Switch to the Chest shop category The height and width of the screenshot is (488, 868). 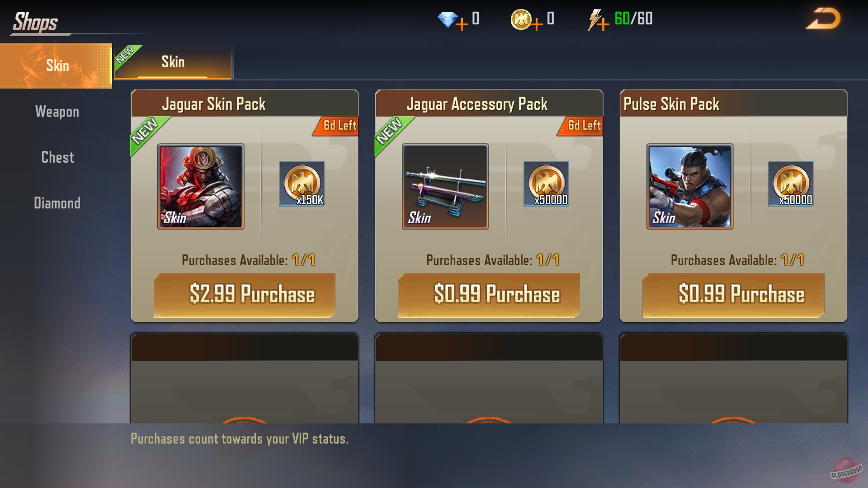[x=57, y=157]
